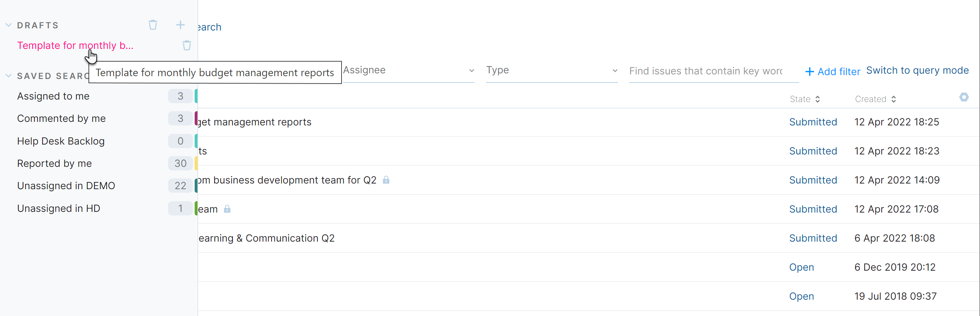Screen dimensions: 980x316
Task: Click Switch to query mode
Action: [x=917, y=70]
